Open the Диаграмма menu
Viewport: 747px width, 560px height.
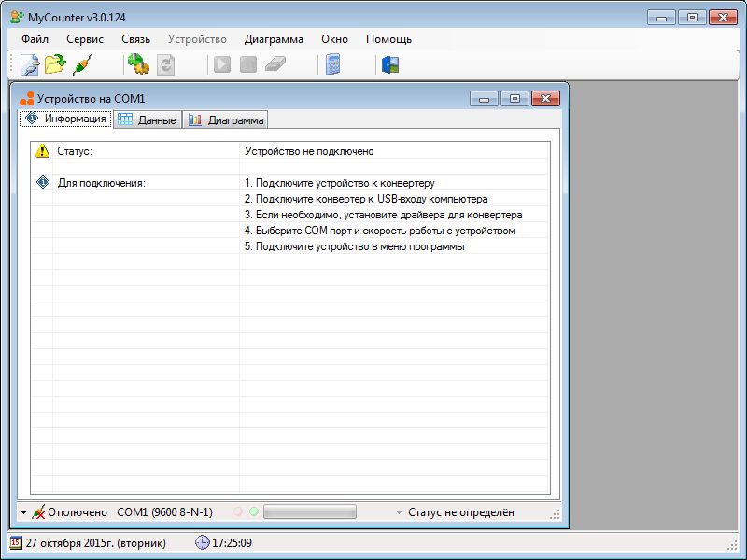coord(274,39)
